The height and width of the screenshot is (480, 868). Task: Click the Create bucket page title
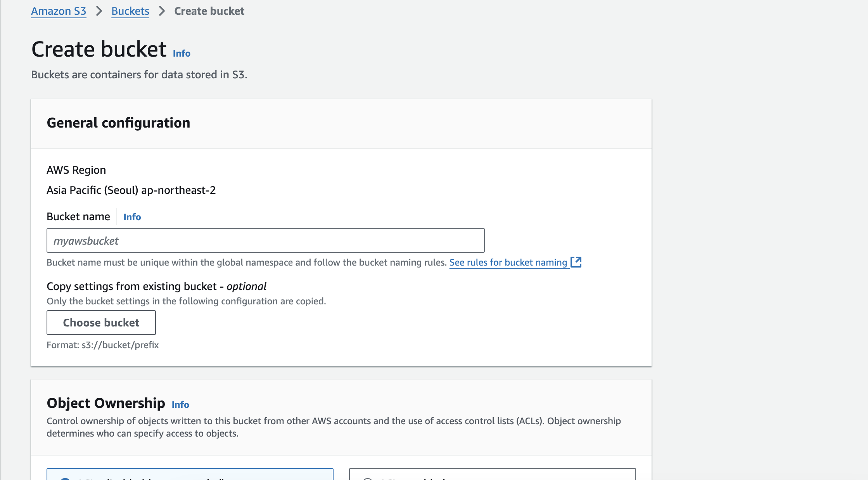point(99,49)
